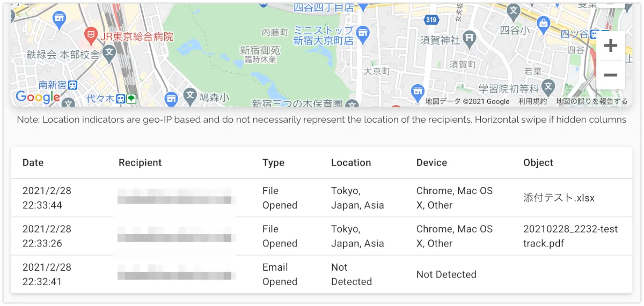Select the JR東京総合病院 hospital marker
The width and height of the screenshot is (644, 306).
[x=92, y=37]
